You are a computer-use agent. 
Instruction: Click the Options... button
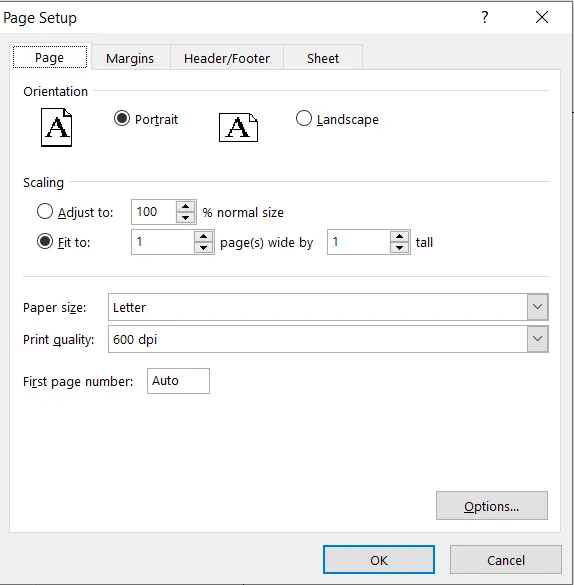[x=492, y=506]
